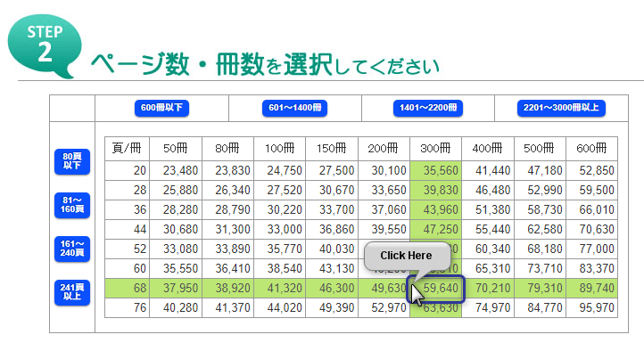Choose highlighted price 47,250
This screenshot has height=343, width=644.
436,230
